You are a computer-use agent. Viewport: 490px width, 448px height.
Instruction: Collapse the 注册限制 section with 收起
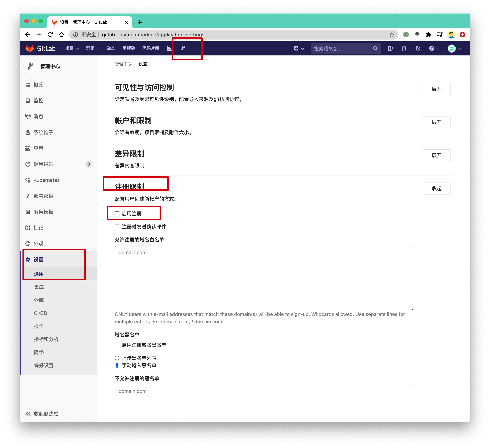436,188
